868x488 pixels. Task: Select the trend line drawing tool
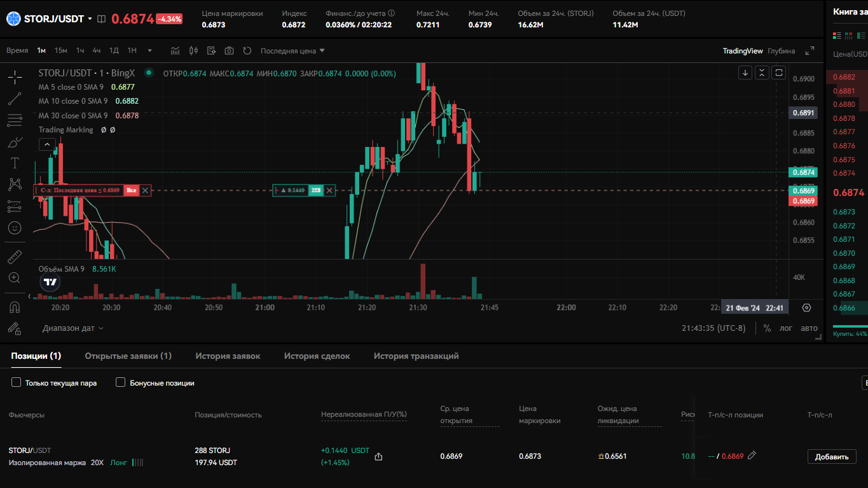pyautogui.click(x=15, y=99)
